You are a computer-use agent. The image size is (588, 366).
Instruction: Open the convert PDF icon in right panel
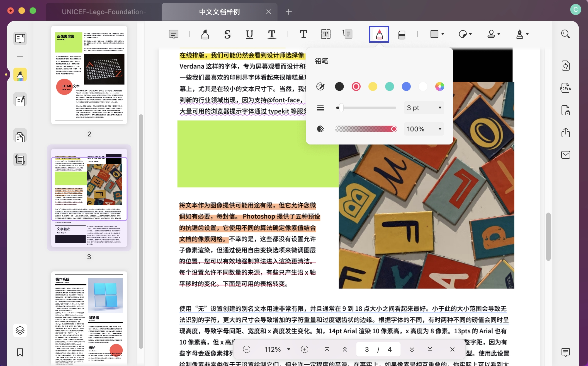pos(565,66)
